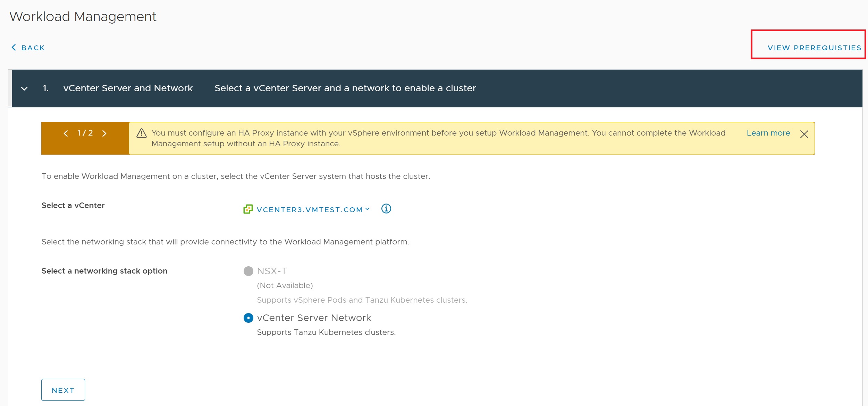Image resolution: width=868 pixels, height=406 pixels.
Task: Click the vCenter Server and Network step title
Action: click(128, 88)
